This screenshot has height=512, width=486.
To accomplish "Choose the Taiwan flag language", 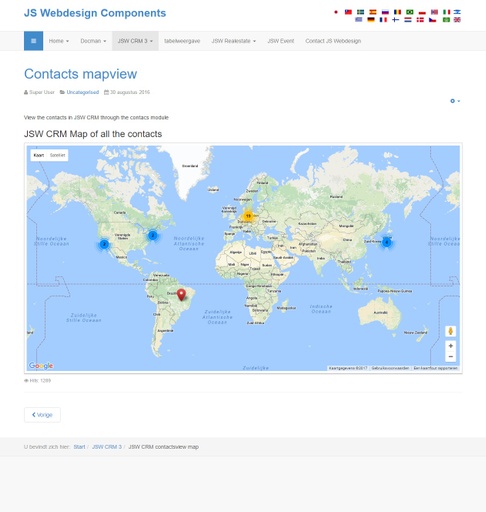I will click(x=348, y=12).
